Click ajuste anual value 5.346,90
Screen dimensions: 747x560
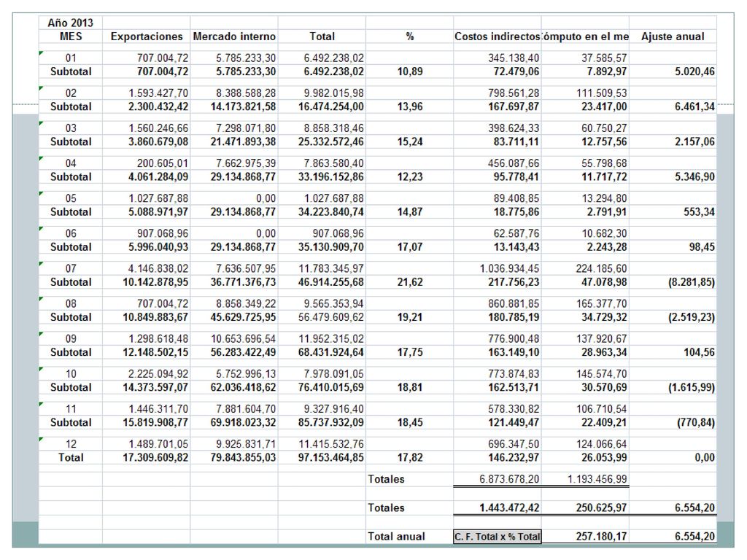694,177
